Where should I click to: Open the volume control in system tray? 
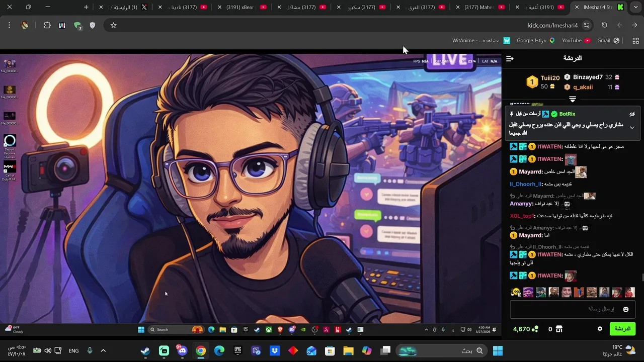(x=48, y=350)
